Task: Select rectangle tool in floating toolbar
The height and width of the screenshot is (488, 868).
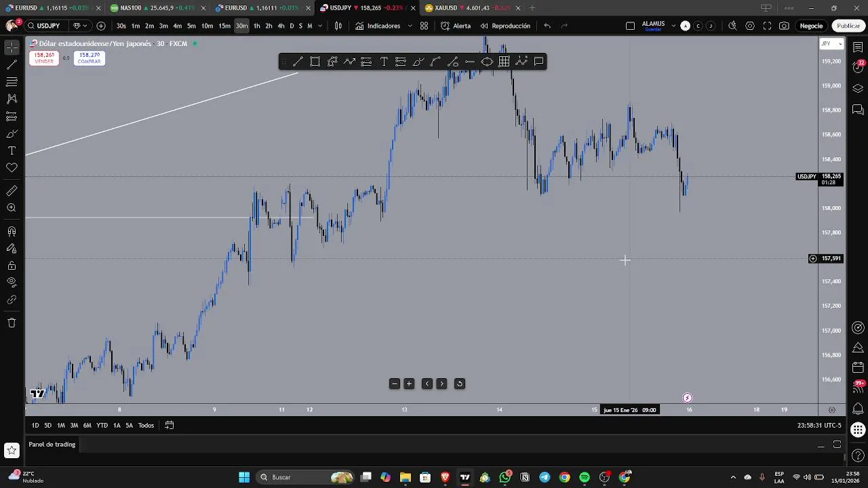Action: coord(315,62)
